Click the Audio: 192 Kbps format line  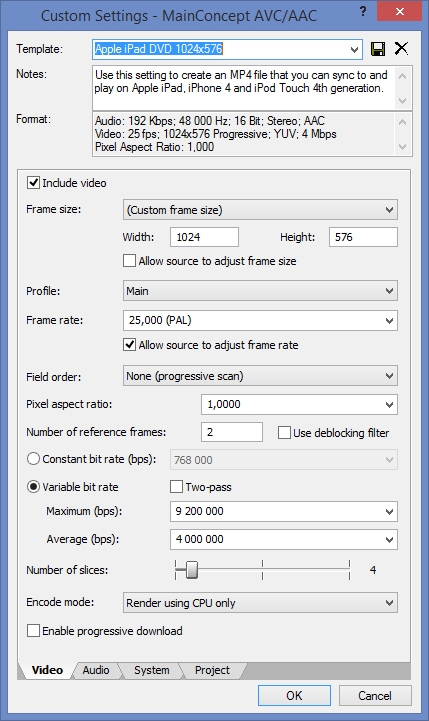[x=210, y=121]
